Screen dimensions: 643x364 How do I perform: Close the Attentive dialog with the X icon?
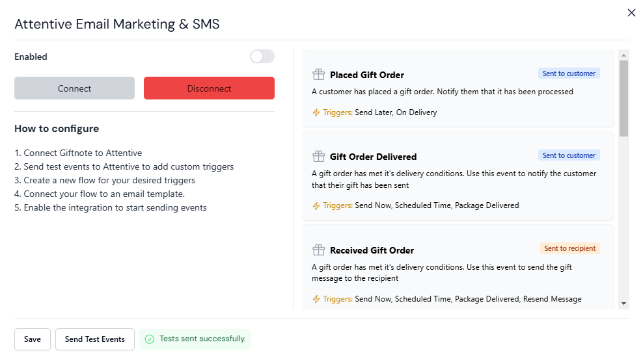[631, 13]
